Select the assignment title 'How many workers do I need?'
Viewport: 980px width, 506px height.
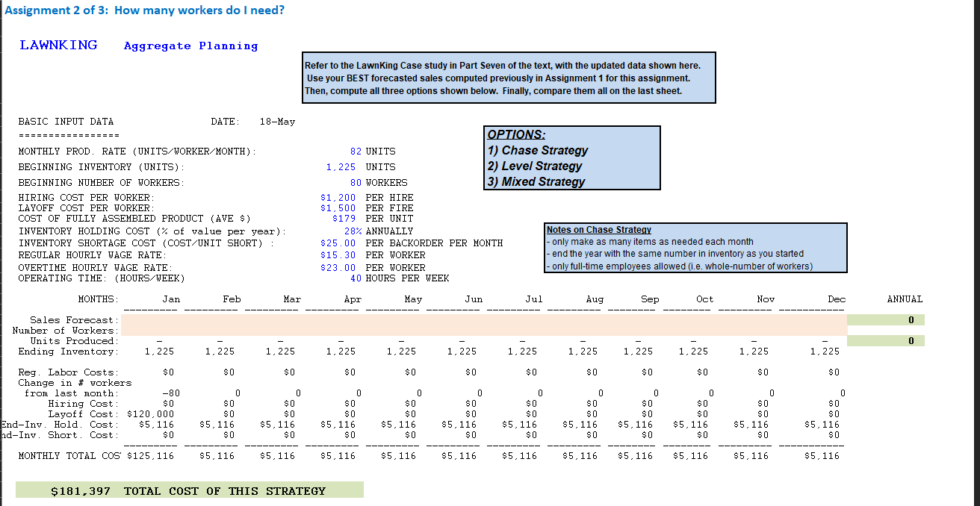tap(199, 10)
